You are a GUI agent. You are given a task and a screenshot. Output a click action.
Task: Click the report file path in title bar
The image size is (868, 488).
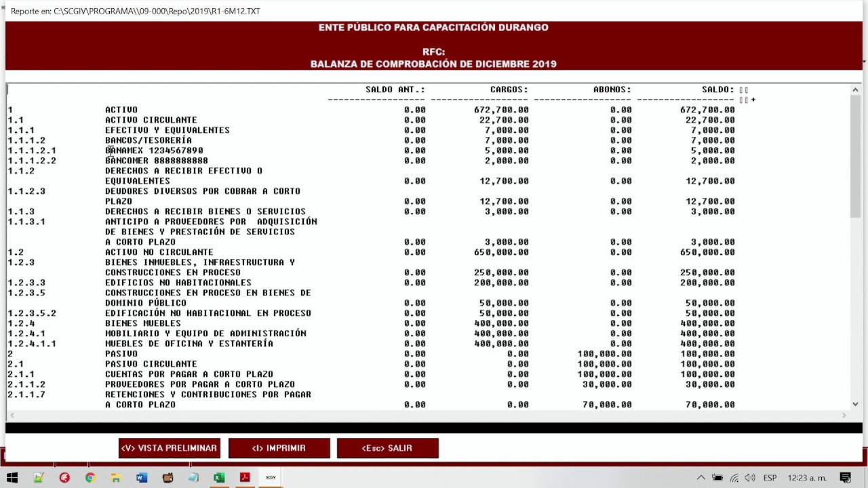click(x=136, y=11)
